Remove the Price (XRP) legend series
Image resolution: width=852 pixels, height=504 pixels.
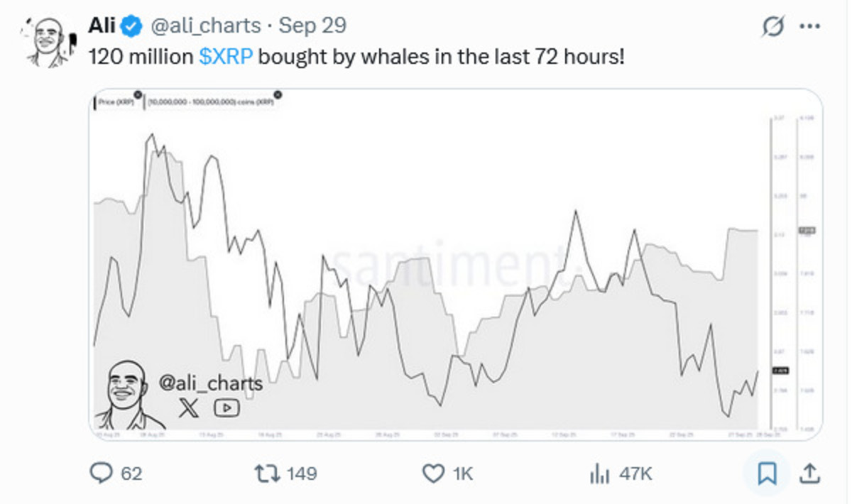137,94
